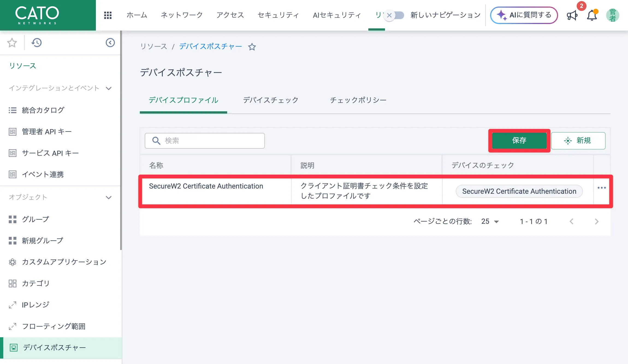Open the rows-per-page 25 dropdown
The width and height of the screenshot is (628, 364).
point(490,221)
